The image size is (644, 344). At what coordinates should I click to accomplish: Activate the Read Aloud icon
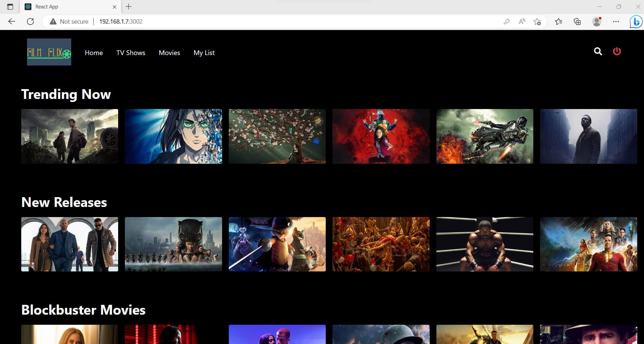point(521,21)
